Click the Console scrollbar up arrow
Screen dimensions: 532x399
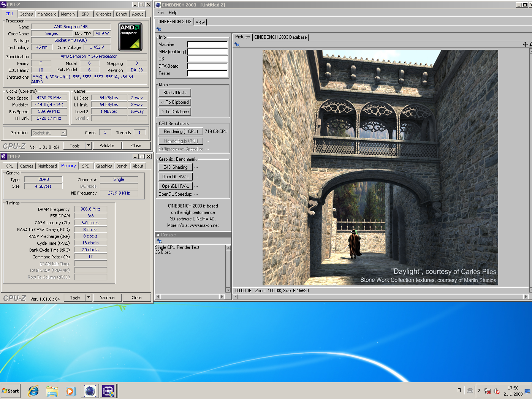(228, 248)
